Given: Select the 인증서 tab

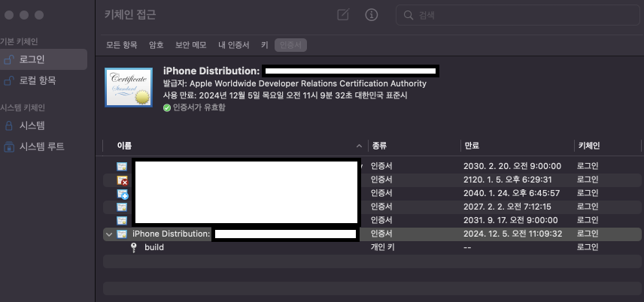Looking at the screenshot, I should 291,45.
